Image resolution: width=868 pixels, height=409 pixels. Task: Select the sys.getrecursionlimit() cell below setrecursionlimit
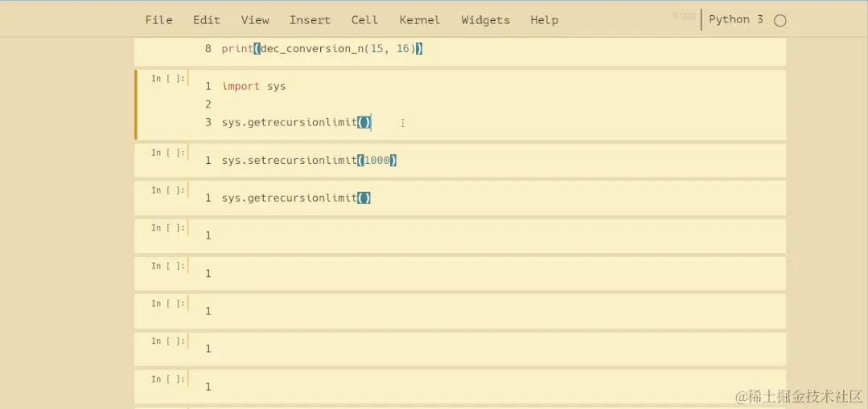pyautogui.click(x=487, y=198)
